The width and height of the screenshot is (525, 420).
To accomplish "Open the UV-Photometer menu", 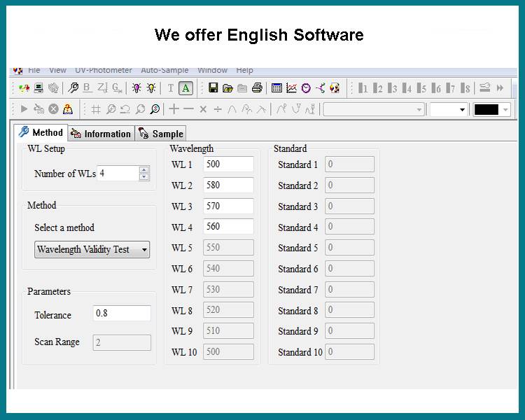I will click(x=104, y=70).
